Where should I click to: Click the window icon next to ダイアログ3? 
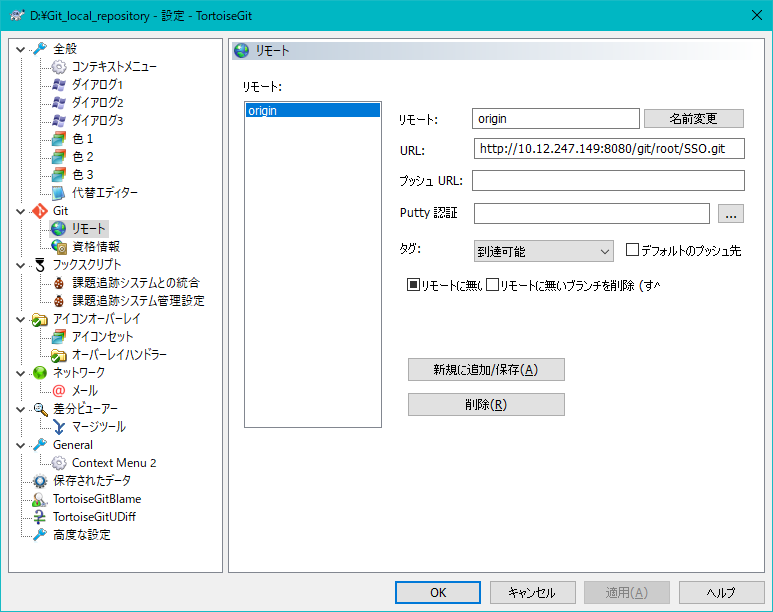59,120
